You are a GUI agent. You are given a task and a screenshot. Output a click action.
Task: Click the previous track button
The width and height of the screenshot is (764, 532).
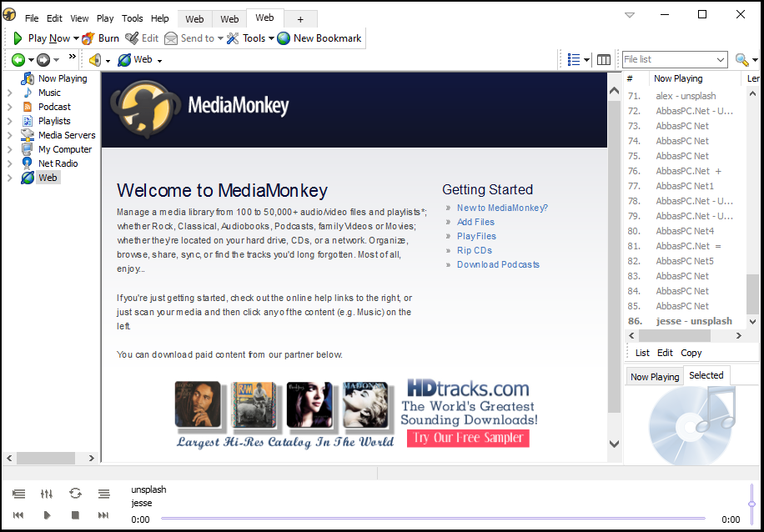click(x=18, y=515)
